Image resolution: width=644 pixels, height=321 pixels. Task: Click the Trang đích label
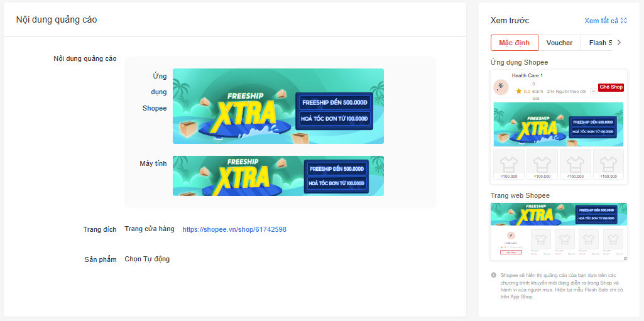tap(100, 229)
